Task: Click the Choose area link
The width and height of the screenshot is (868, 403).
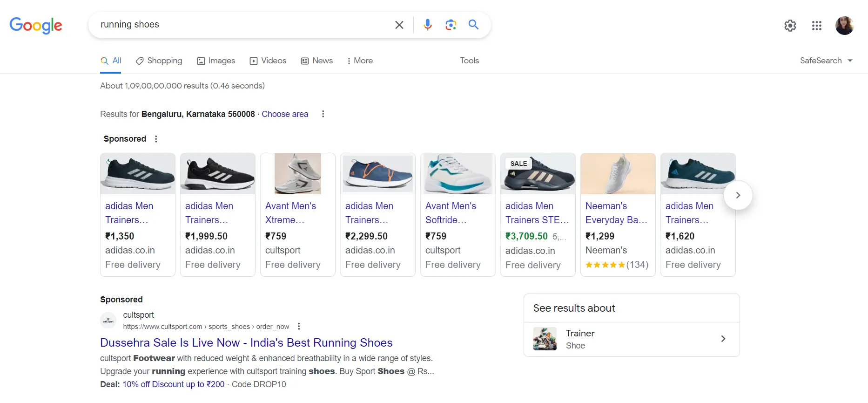Action: 285,114
